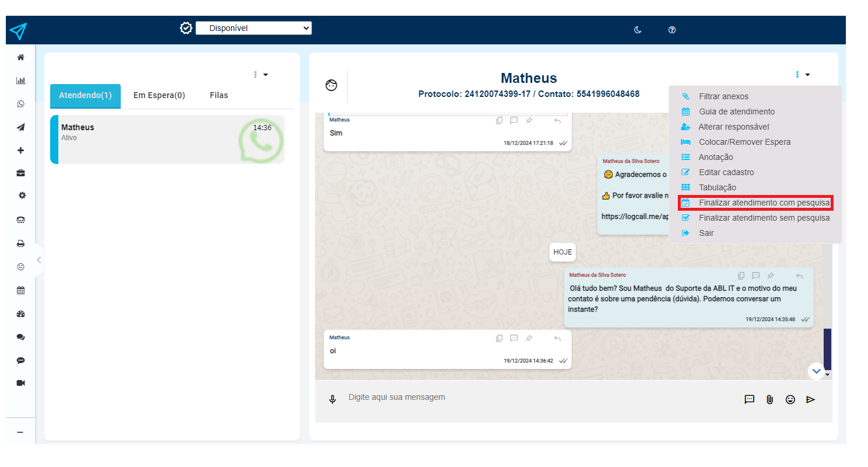
Task: Open the Disponível status dropdown
Action: coord(254,28)
